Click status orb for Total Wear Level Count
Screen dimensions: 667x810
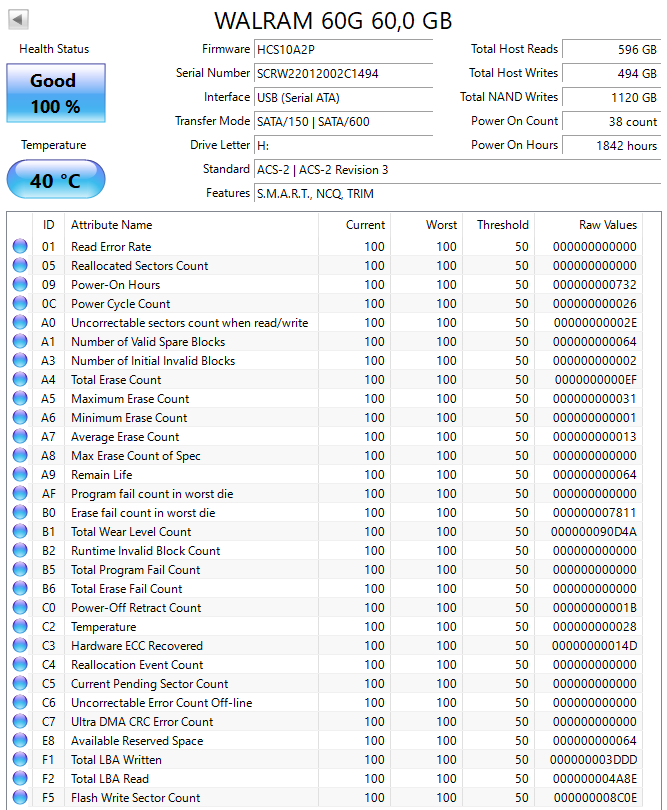(20, 532)
